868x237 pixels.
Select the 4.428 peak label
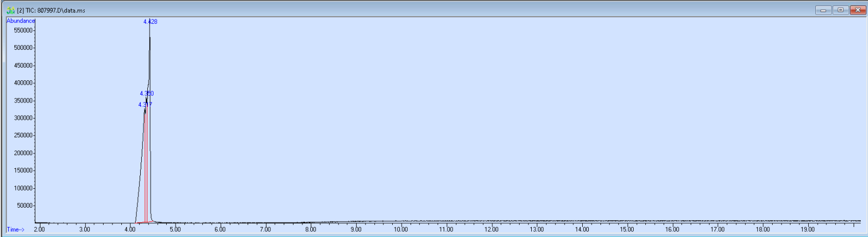pyautogui.click(x=150, y=22)
